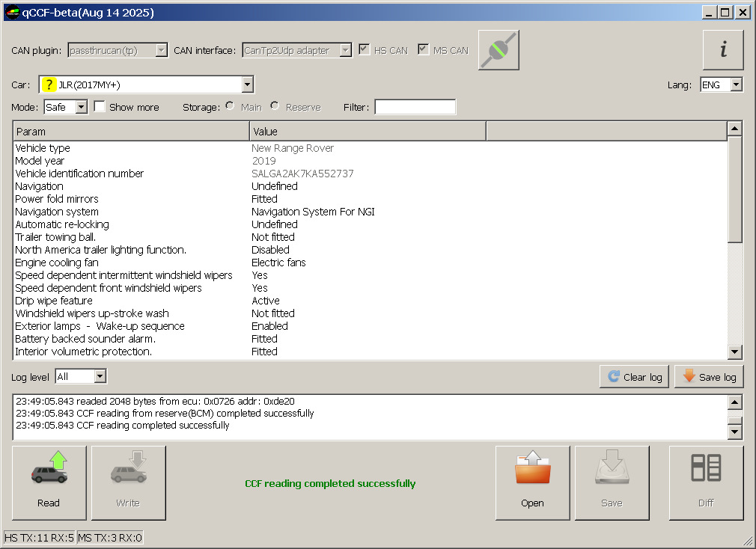Screen dimensions: 756x549
Task: Click into the Filter input field
Action: pyautogui.click(x=415, y=107)
